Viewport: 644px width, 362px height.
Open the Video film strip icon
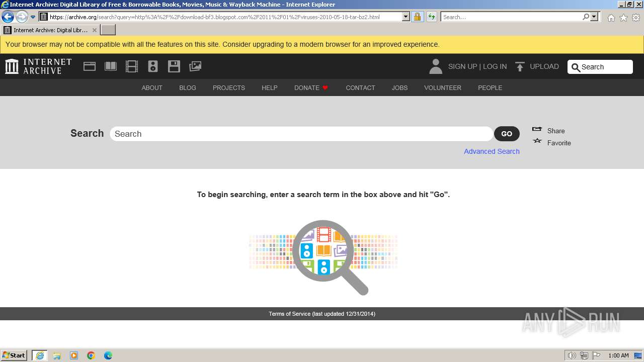point(132,66)
